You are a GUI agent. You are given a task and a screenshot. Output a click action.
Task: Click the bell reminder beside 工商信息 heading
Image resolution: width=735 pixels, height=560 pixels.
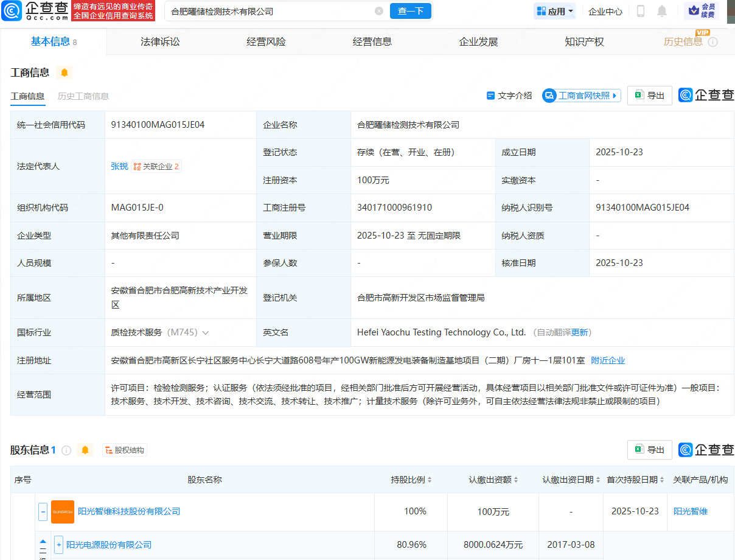tap(63, 72)
